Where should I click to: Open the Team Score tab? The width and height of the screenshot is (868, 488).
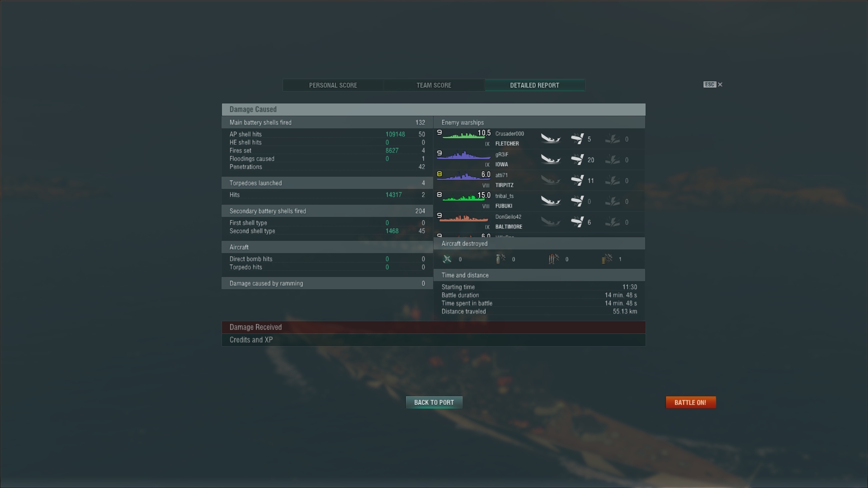(434, 85)
